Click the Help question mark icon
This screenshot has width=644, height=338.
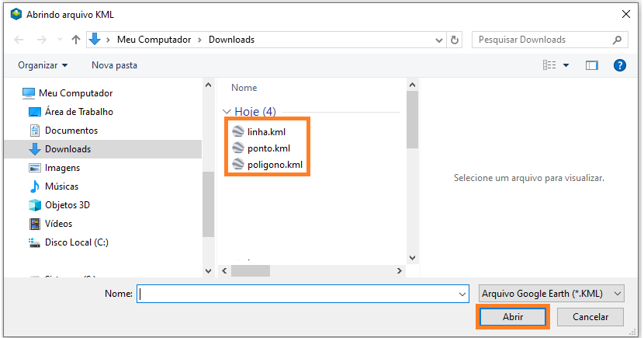(619, 65)
